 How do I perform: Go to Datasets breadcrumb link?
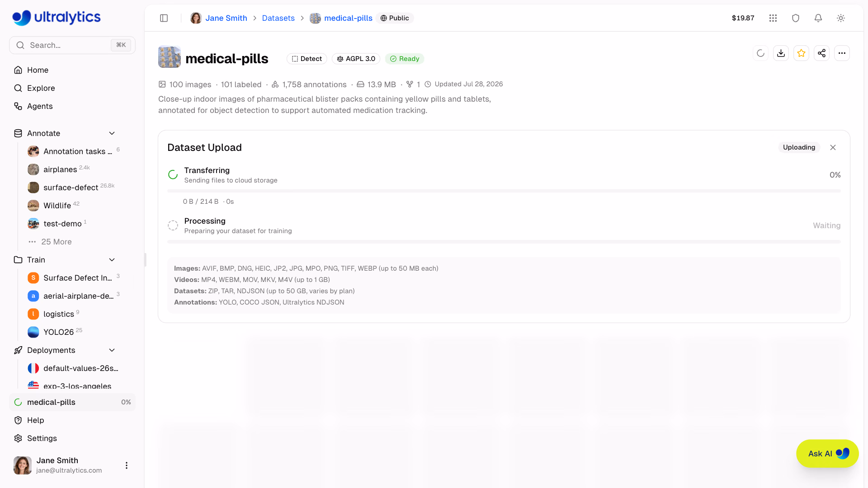tap(278, 18)
